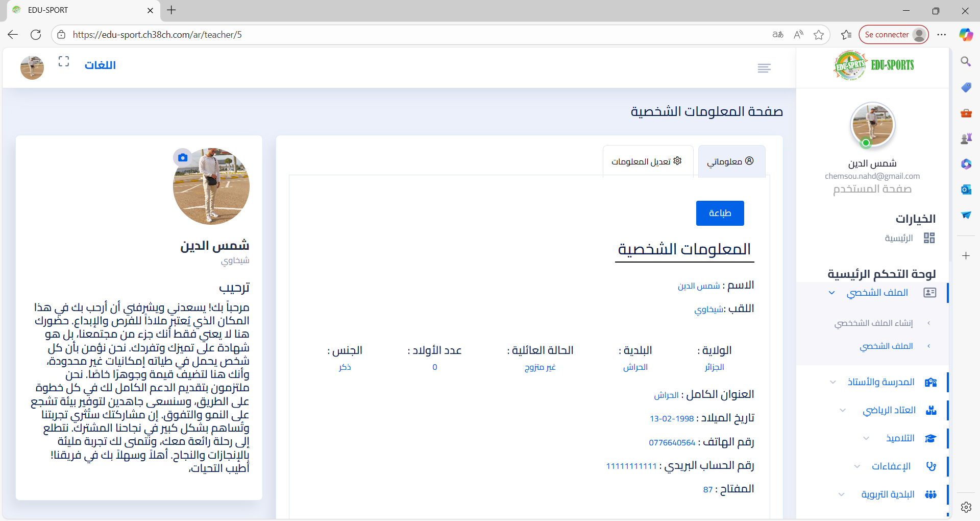Image resolution: width=980 pixels, height=521 pixels.
Task: Expand the العتاد الرياضي menu
Action: coord(889,410)
